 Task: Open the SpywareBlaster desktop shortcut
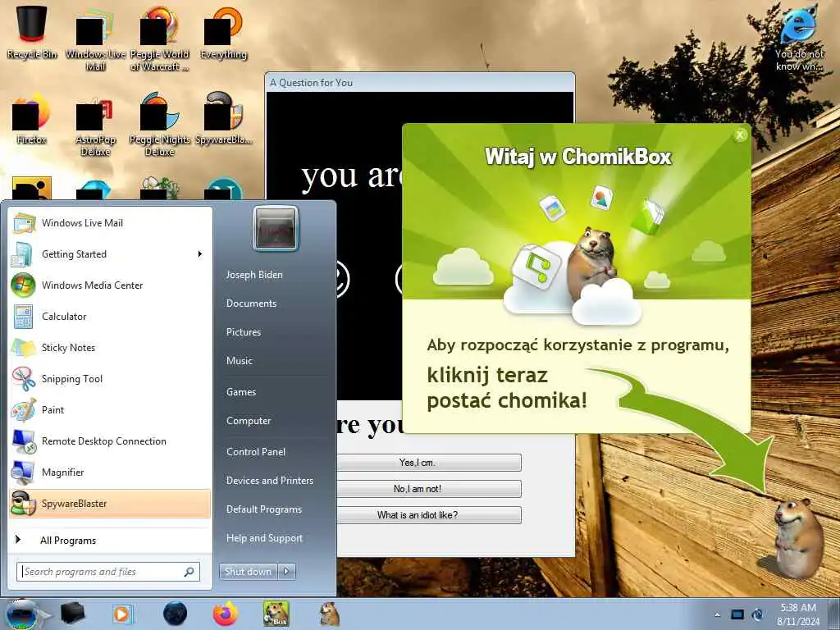223,118
